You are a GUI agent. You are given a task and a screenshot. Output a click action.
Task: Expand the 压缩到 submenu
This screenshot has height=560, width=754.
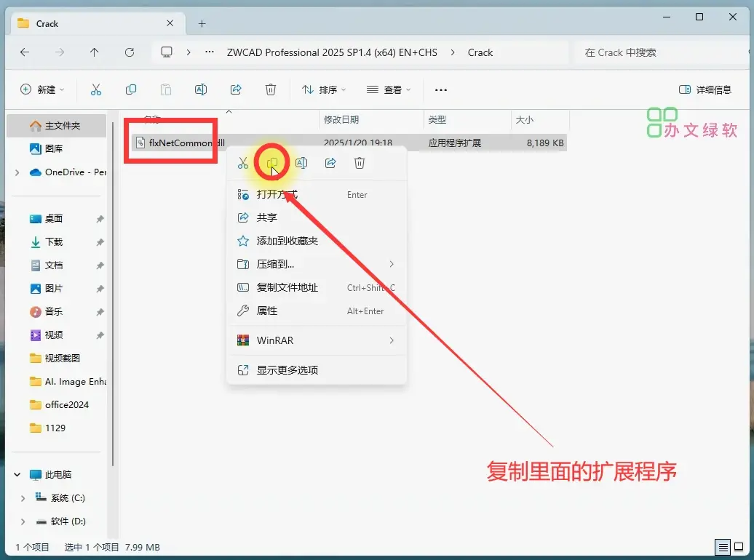click(x=392, y=264)
